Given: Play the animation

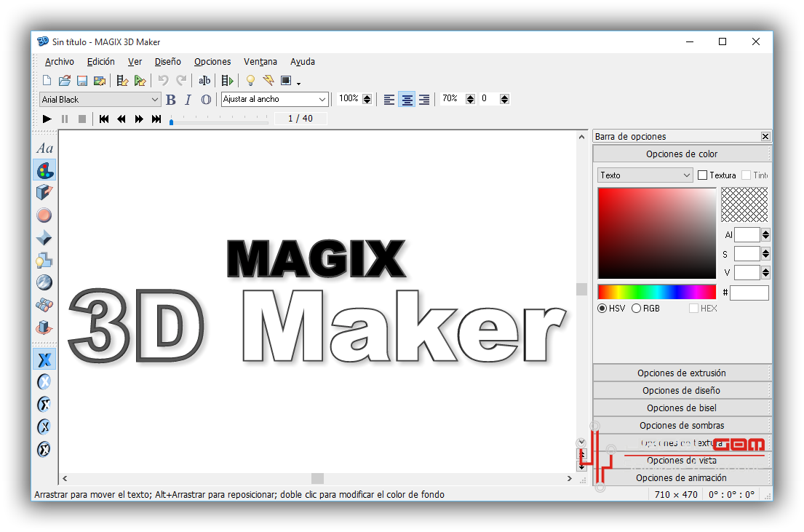Looking at the screenshot, I should pos(47,119).
